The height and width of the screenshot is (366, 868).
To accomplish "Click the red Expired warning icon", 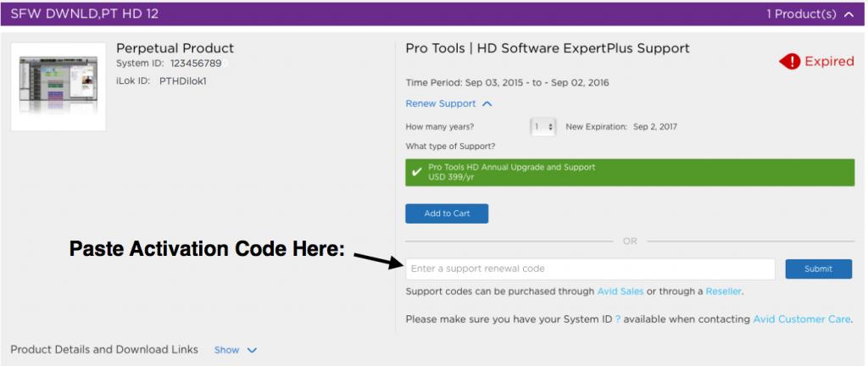I will click(x=789, y=62).
